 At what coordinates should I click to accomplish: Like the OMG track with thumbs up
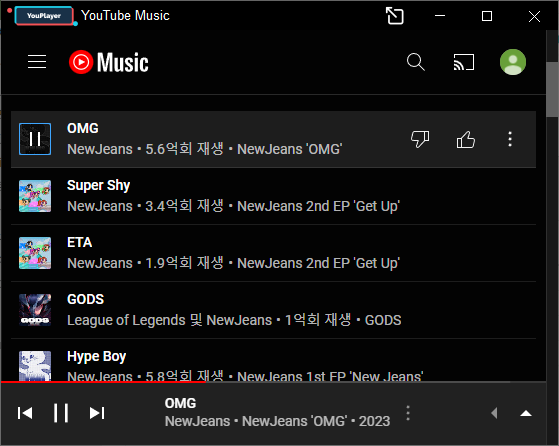(x=466, y=139)
